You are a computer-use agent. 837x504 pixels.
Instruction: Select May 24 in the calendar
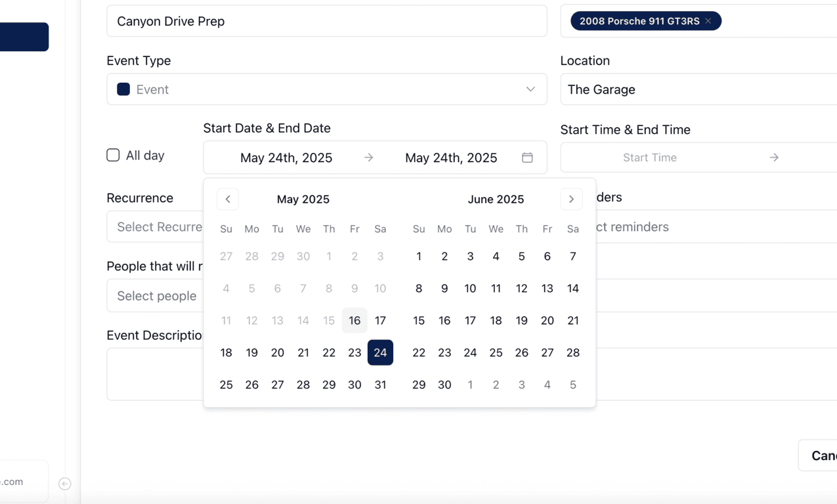(380, 352)
